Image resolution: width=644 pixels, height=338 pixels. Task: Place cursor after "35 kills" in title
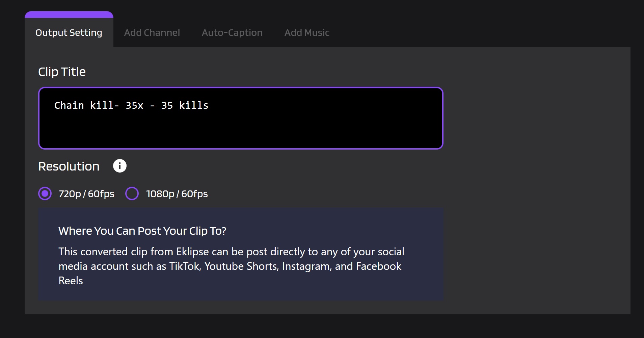pyautogui.click(x=208, y=105)
